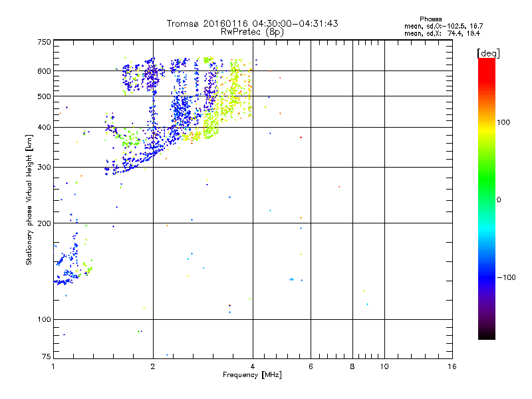The height and width of the screenshot is (399, 532).
Task: Click x-axis tick label '4'
Action: [x=253, y=366]
